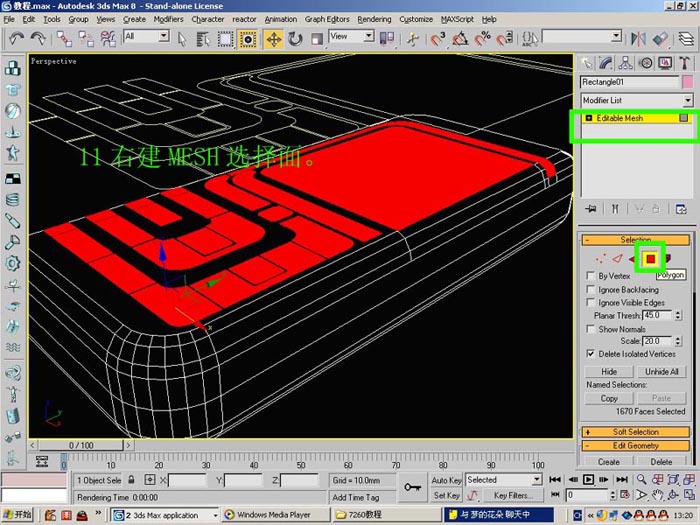Click the Bind to Space Warp icon
The image size is (700, 525).
pos(108,39)
